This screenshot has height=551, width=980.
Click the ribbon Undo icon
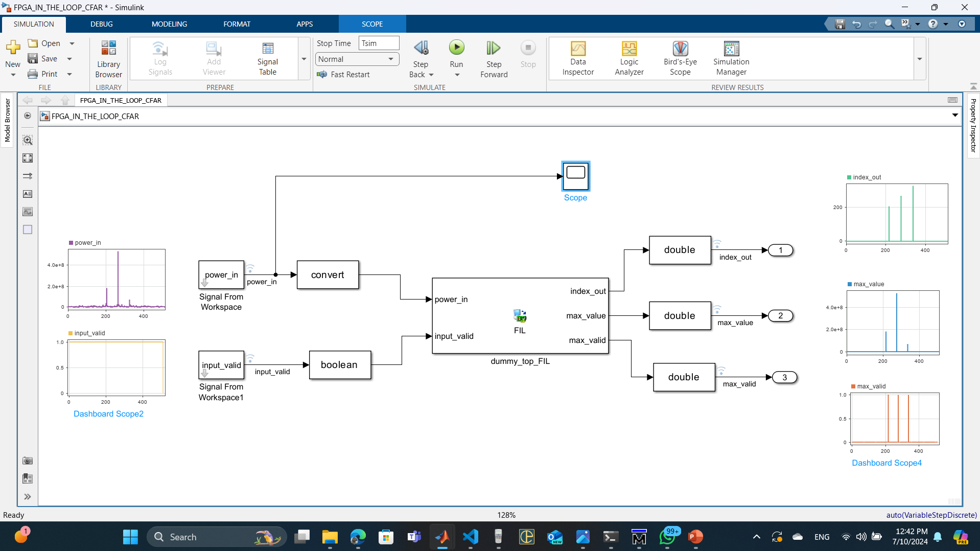[856, 24]
